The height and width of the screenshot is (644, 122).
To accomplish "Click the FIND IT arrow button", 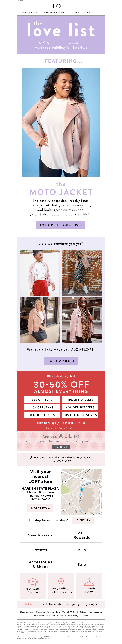I will click(x=83, y=520).
